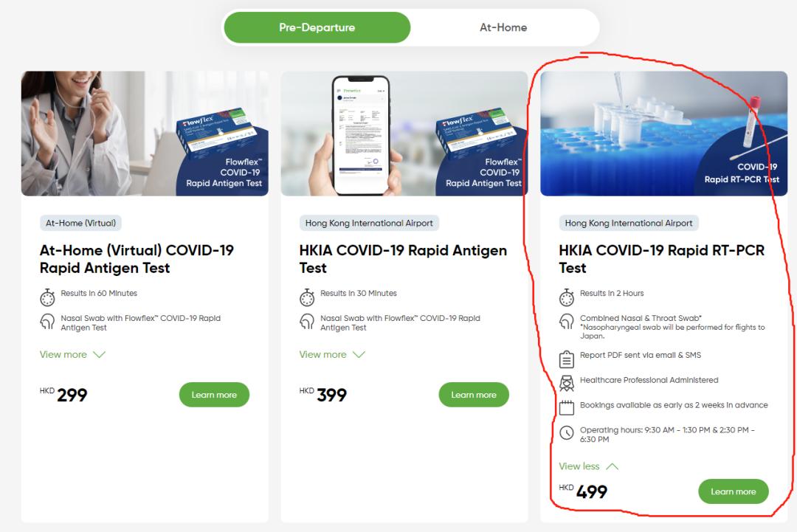Screen dimensions: 797x532
Task: Click the stopwatch icon beside Results in 2 Hours
Action: [x=567, y=297]
